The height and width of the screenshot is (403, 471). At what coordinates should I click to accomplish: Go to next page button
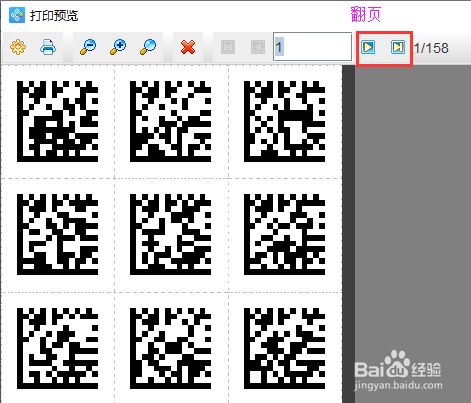click(368, 47)
